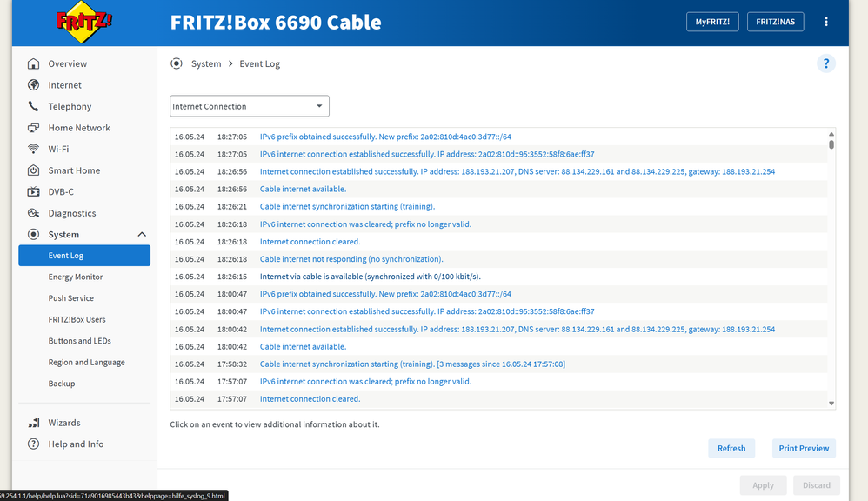Select the Push Service submenu item

pyautogui.click(x=71, y=298)
